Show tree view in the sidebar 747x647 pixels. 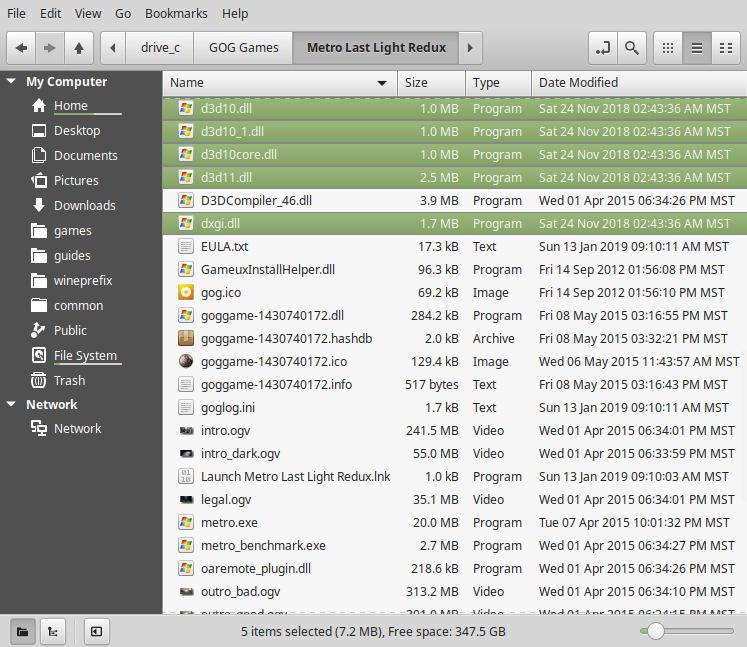53,632
